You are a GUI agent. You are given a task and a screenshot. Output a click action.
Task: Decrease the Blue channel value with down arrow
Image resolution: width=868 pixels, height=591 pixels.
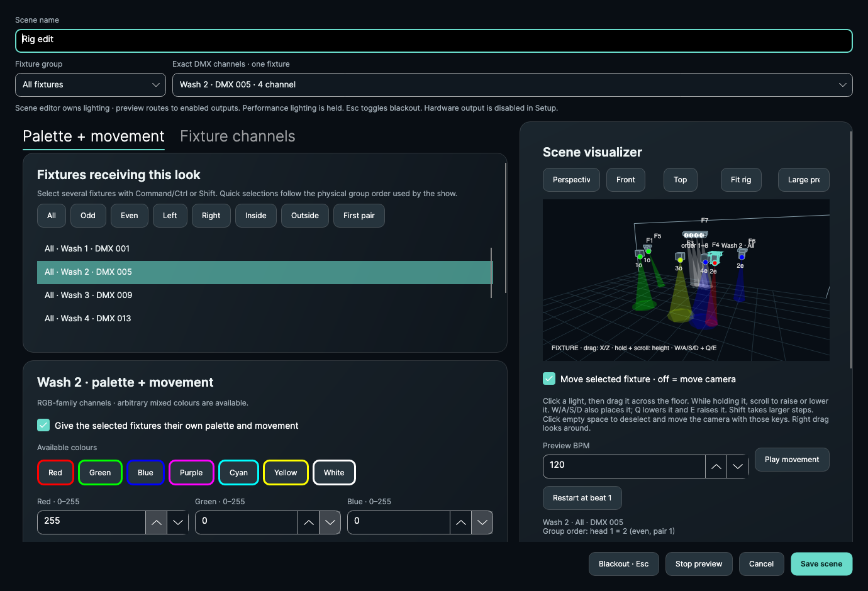click(482, 522)
